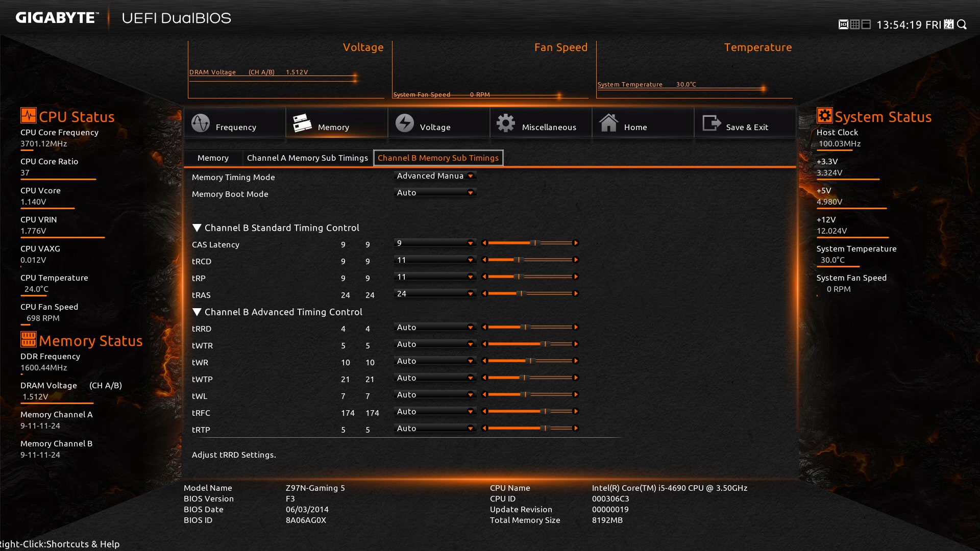
Task: Click the BIOS ID 8A06AG0X value
Action: coord(306,520)
